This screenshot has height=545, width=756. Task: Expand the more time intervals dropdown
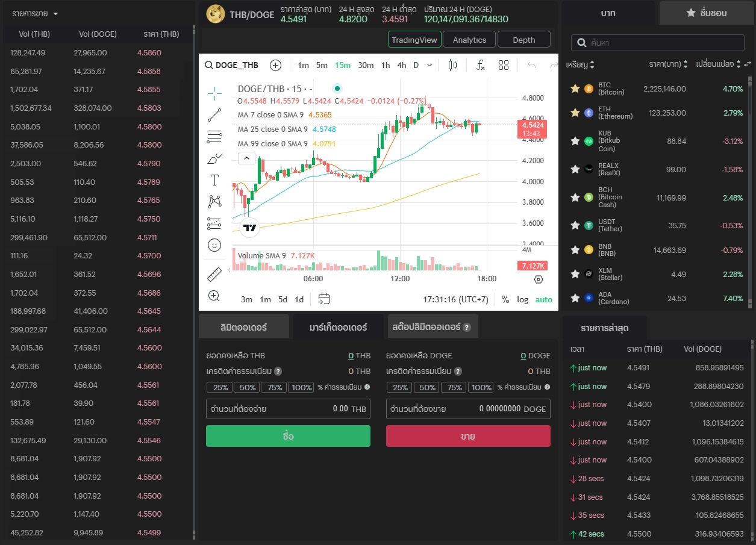430,65
